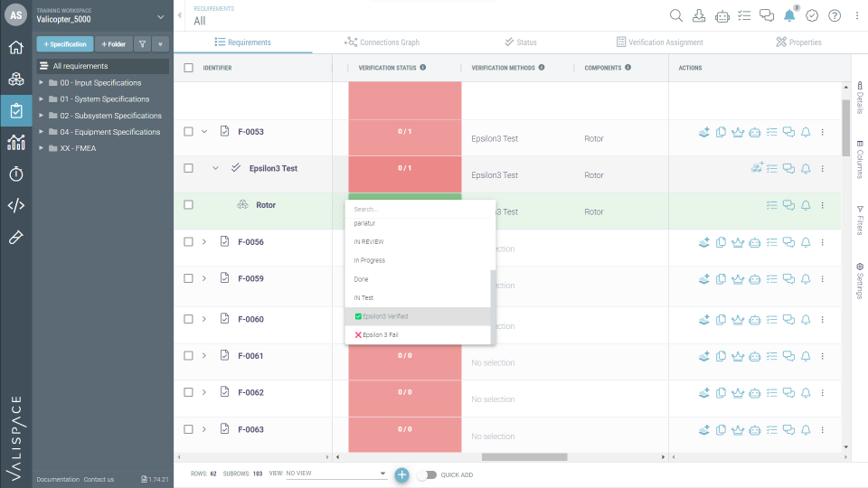The height and width of the screenshot is (488, 868).
Task: Open the Documentation link
Action: coord(58,480)
